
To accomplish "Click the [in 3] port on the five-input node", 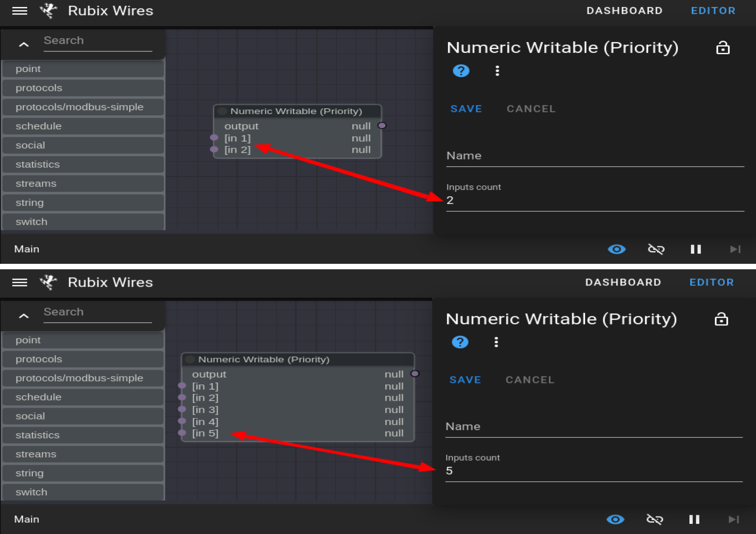I will point(182,409).
